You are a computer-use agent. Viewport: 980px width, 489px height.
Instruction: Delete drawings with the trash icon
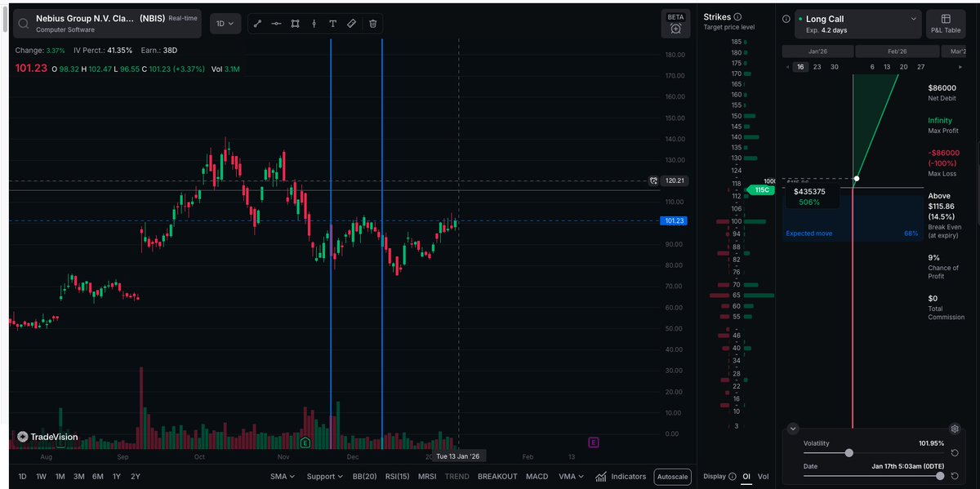pyautogui.click(x=372, y=24)
